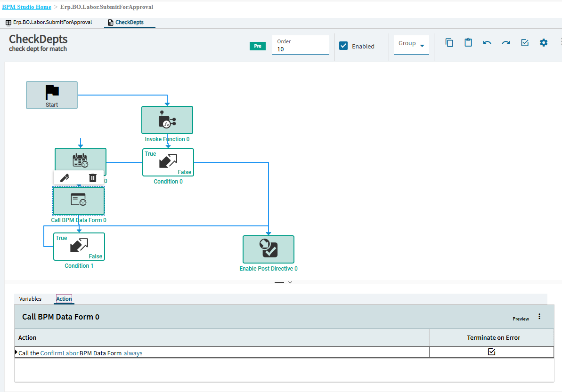Click the ConfirmLabor link in action
The width and height of the screenshot is (562, 392).
coord(59,353)
